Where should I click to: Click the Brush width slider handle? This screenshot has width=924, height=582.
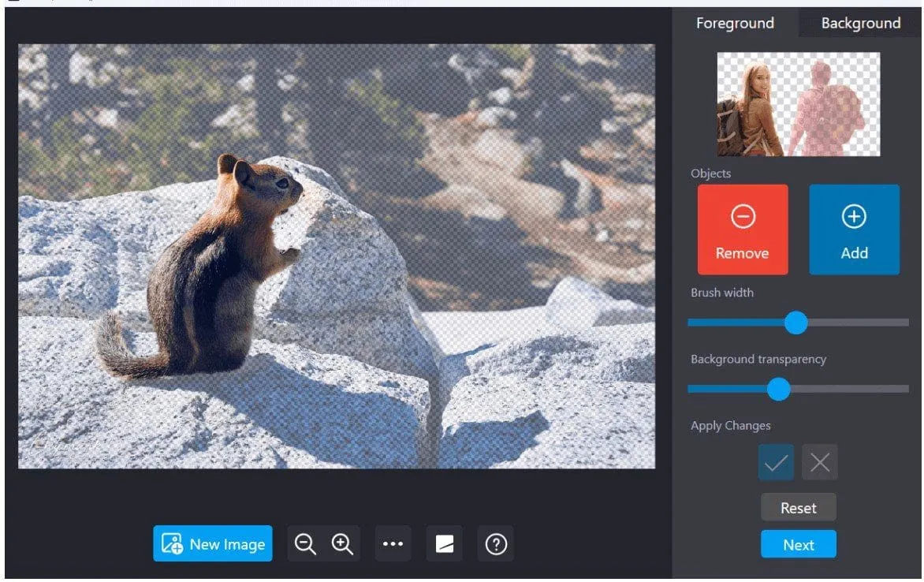coord(796,323)
